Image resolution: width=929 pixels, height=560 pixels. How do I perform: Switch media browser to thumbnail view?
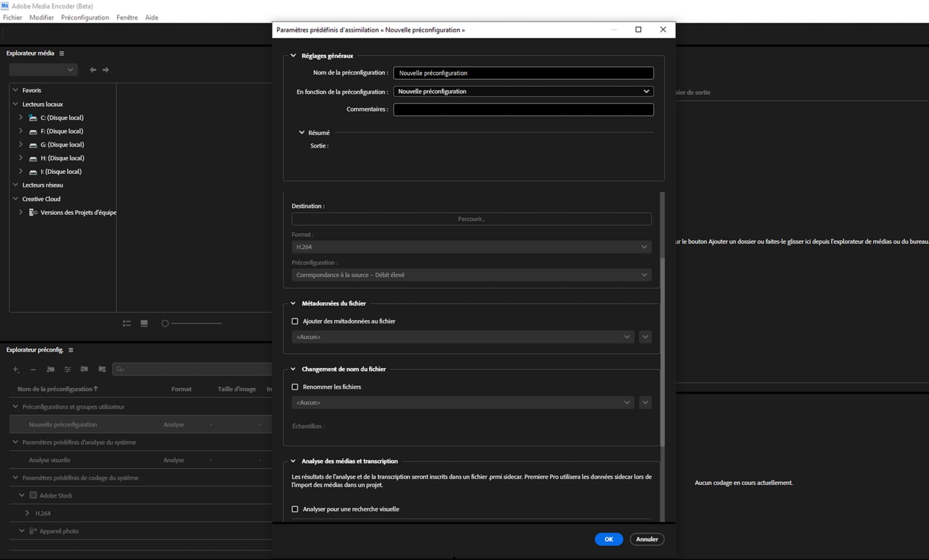tap(144, 323)
